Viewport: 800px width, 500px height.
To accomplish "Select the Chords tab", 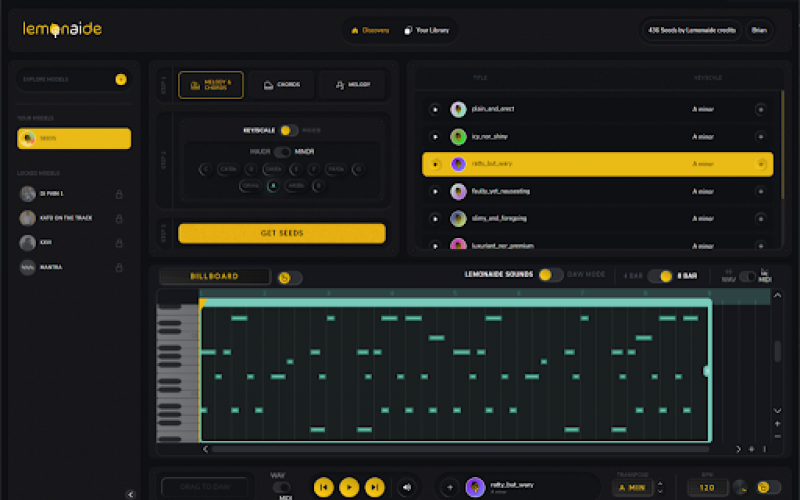I will click(x=281, y=85).
